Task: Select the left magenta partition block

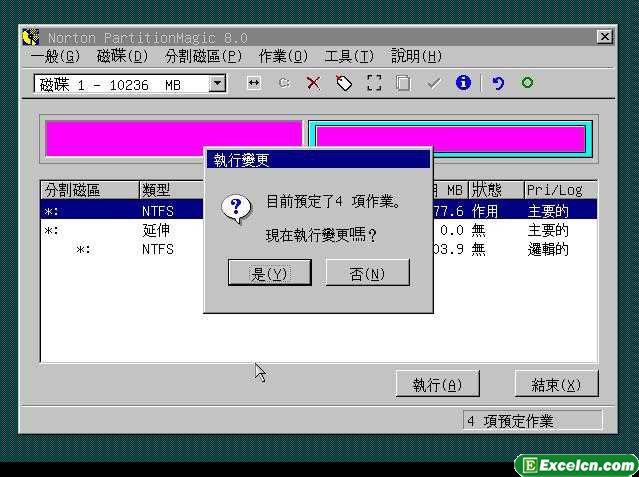Action: pos(174,138)
